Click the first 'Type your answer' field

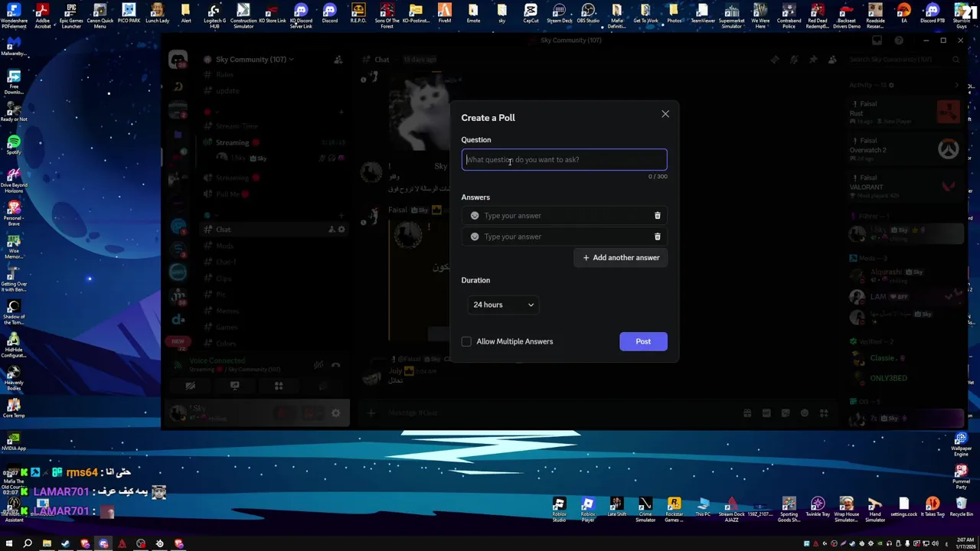566,216
